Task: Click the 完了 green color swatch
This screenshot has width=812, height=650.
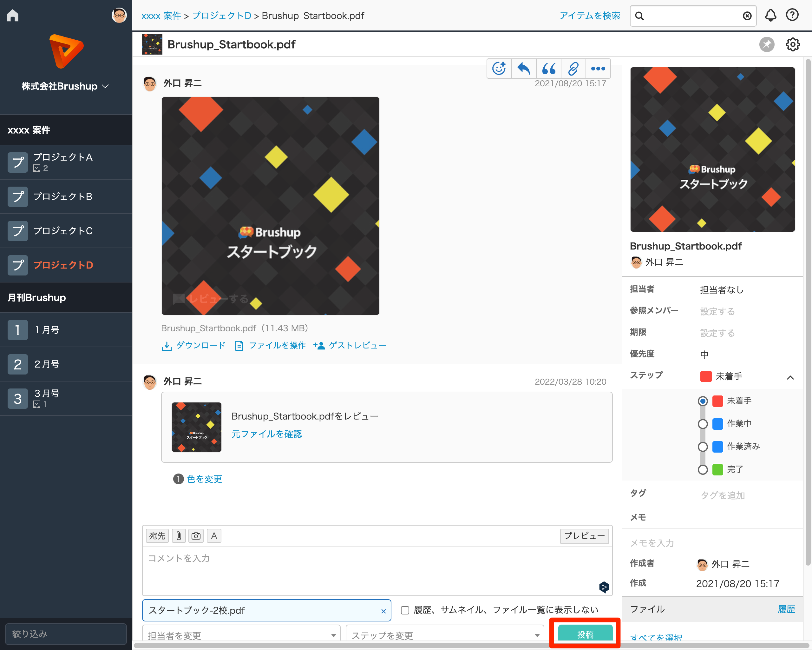Action: click(x=717, y=469)
